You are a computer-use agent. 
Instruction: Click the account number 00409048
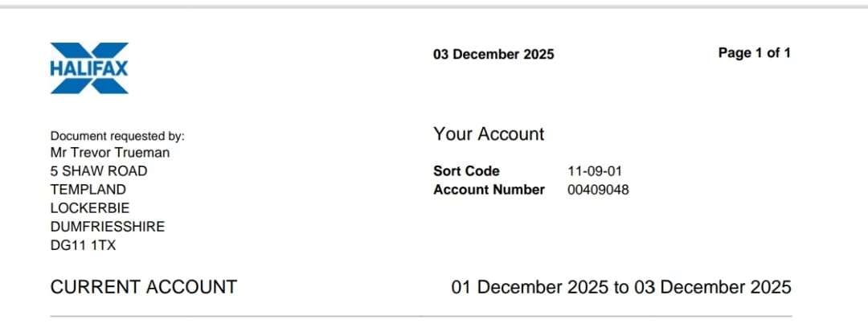[598, 190]
